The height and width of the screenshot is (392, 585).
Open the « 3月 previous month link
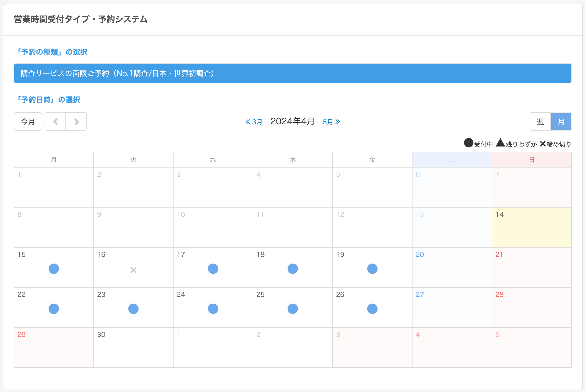254,122
